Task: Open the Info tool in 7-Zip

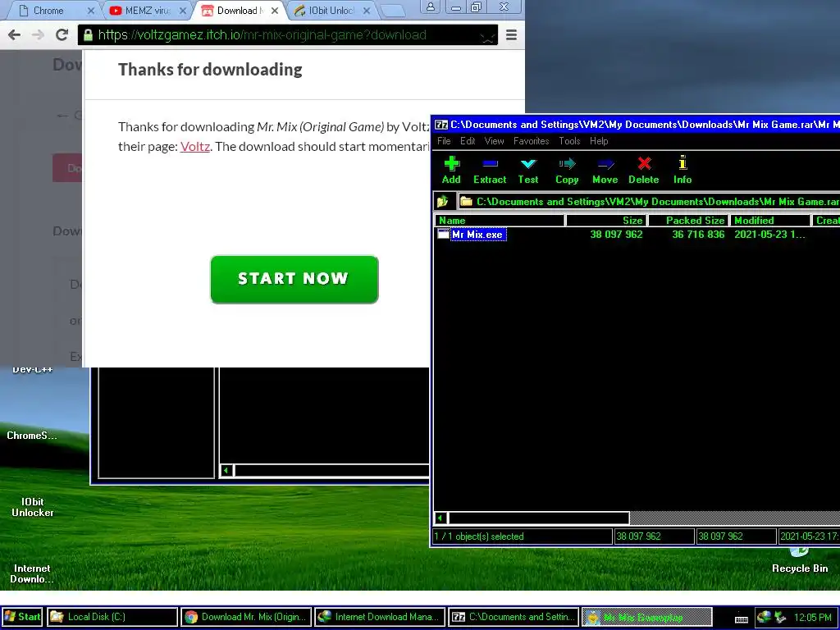Action: pyautogui.click(x=682, y=171)
